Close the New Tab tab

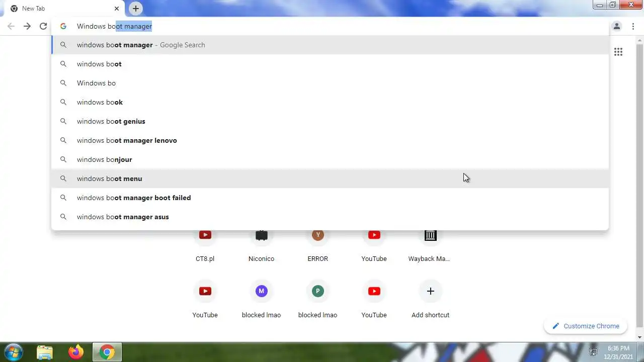click(117, 9)
